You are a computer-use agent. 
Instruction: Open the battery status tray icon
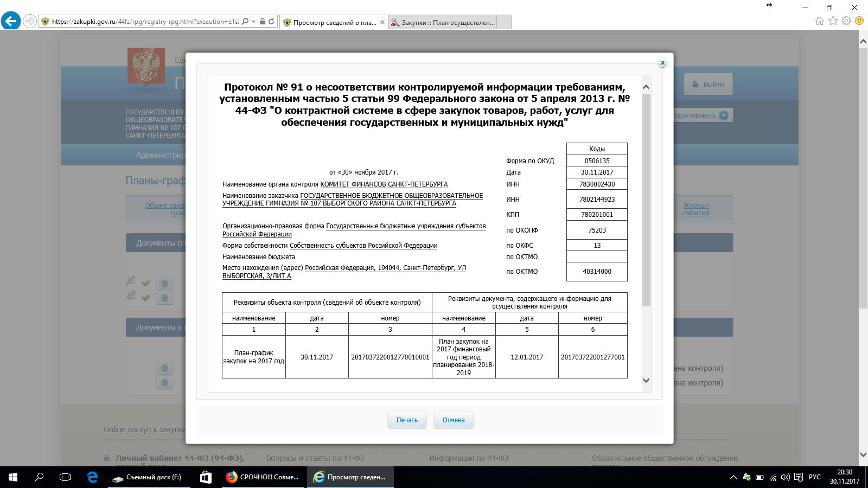point(759,477)
